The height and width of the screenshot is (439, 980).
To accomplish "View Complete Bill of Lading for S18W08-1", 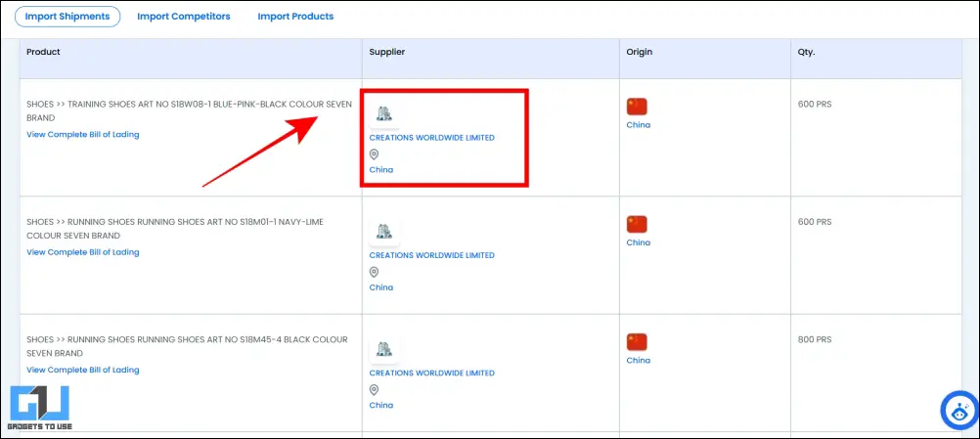I will point(83,134).
